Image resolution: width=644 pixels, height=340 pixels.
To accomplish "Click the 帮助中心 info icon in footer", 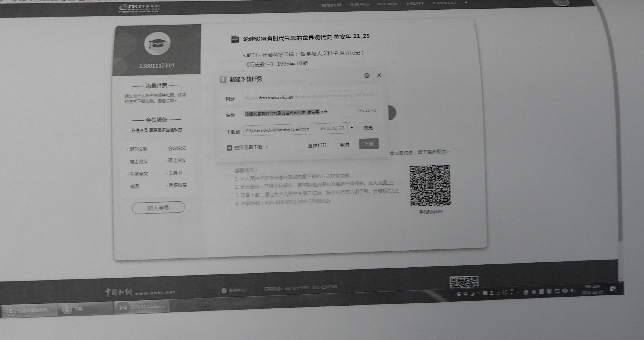I will pos(224,290).
